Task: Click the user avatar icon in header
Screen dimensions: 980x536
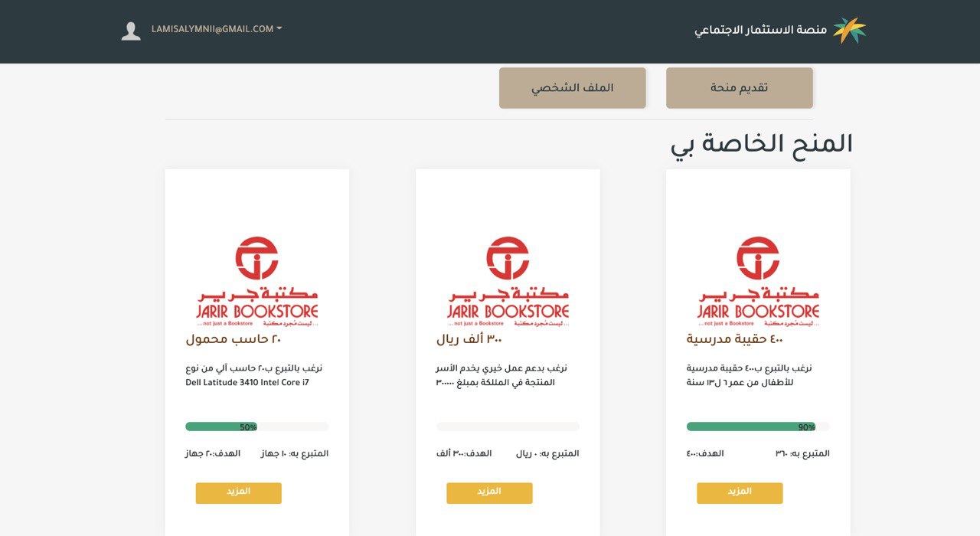Action: [131, 31]
